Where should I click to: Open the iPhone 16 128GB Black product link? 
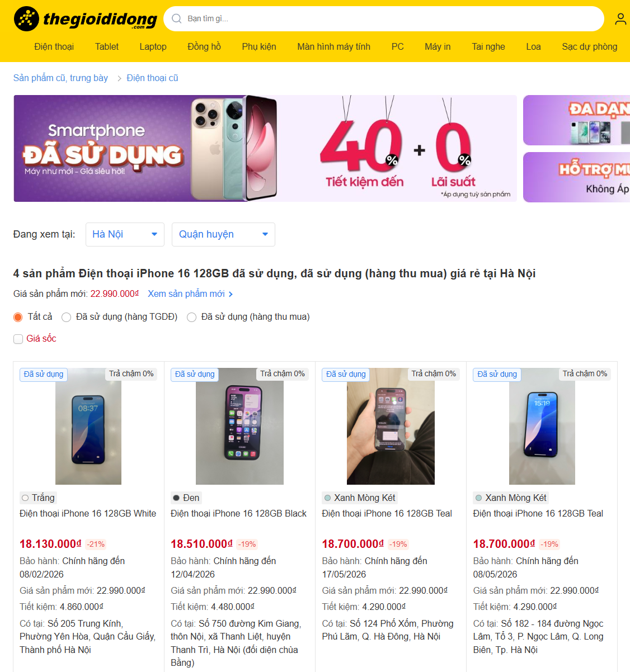click(x=239, y=513)
